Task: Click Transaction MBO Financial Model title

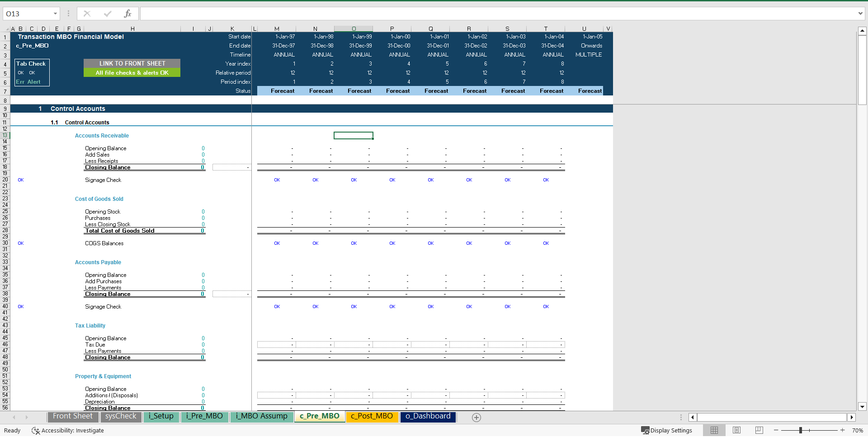Action: point(71,37)
